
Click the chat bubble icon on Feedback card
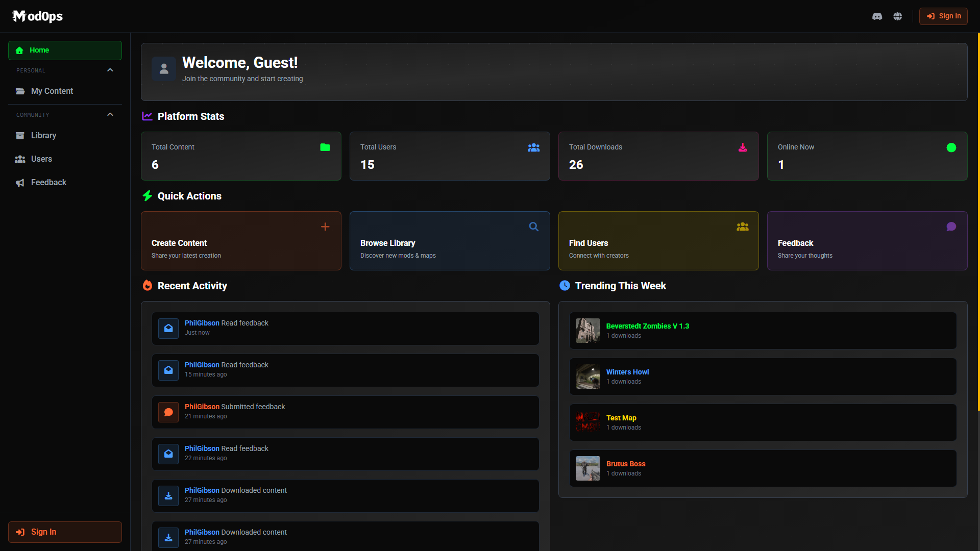click(x=951, y=227)
